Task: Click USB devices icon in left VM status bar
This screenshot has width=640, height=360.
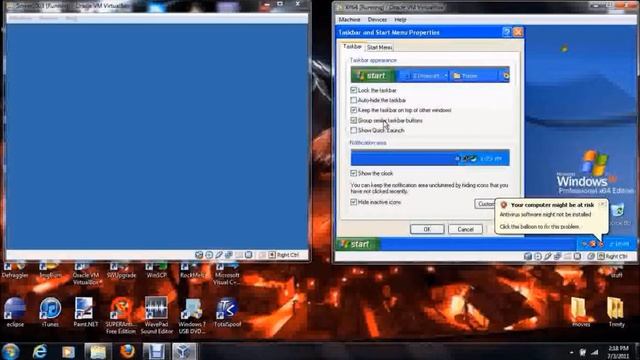Action: [x=219, y=255]
